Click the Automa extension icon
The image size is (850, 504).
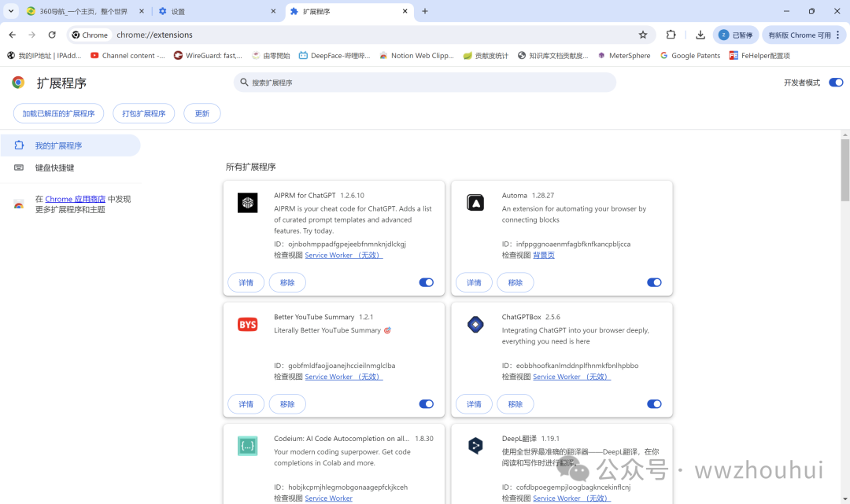[475, 203]
